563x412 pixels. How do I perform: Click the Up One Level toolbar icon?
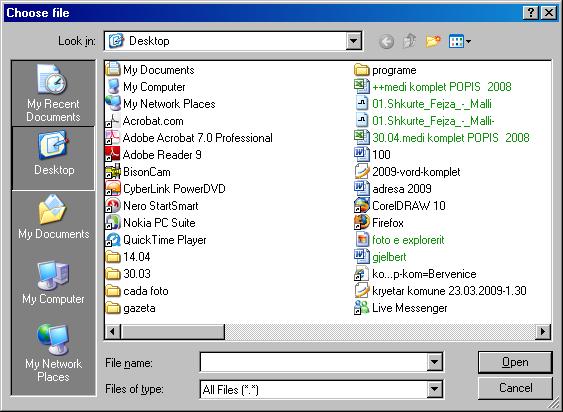(410, 41)
